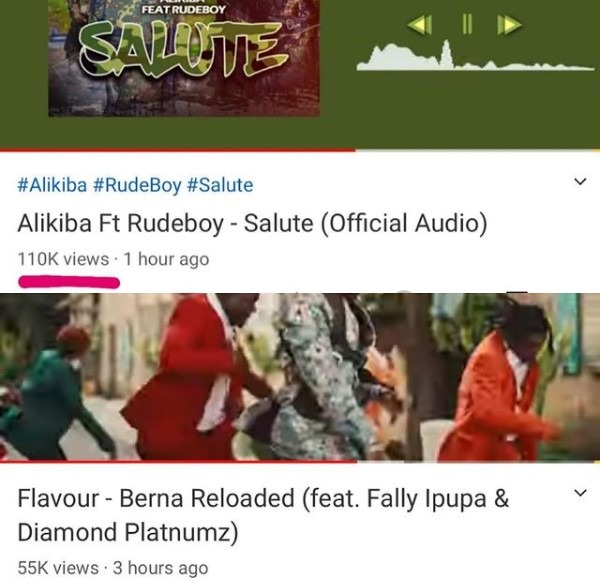Click the pause icon in the thumbnail

[466, 24]
